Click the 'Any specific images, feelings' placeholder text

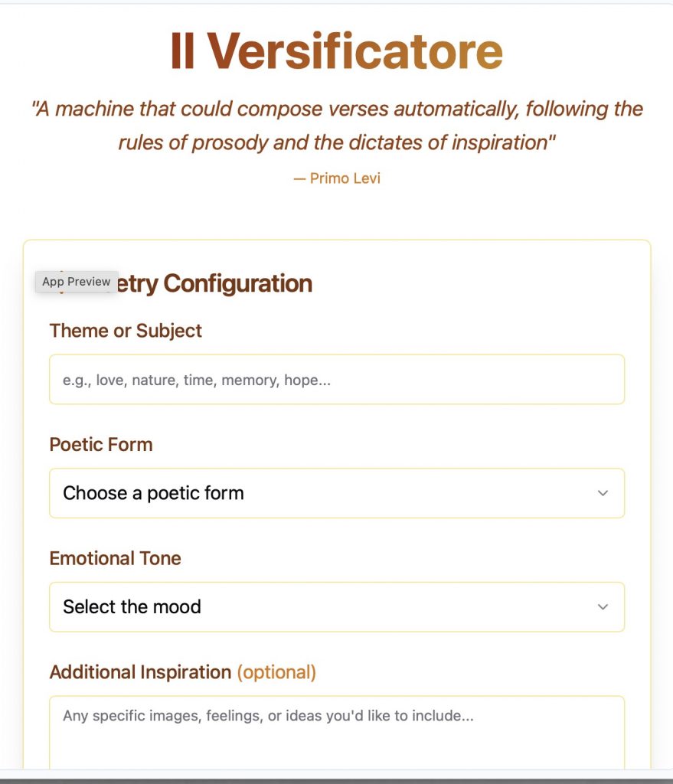click(x=268, y=716)
